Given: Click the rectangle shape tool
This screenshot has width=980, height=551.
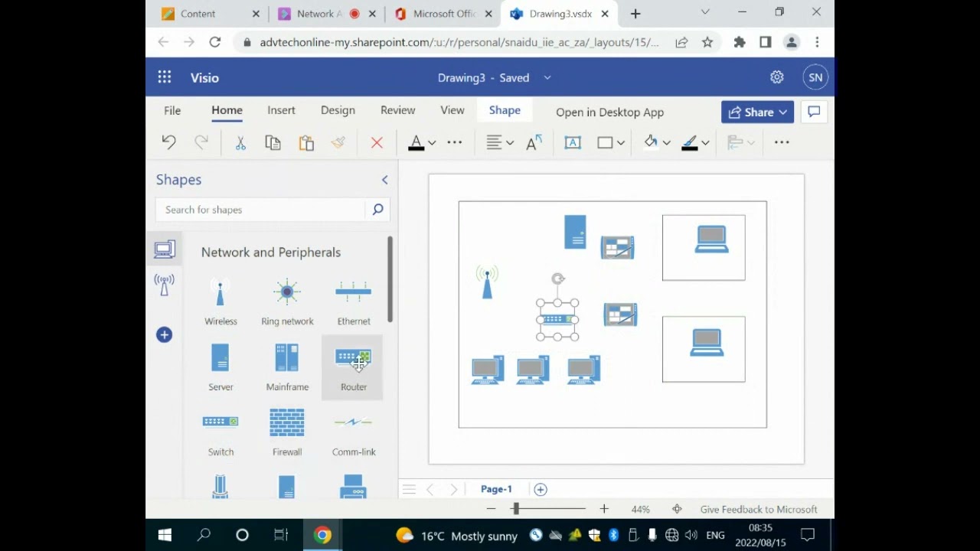Looking at the screenshot, I should coord(605,142).
